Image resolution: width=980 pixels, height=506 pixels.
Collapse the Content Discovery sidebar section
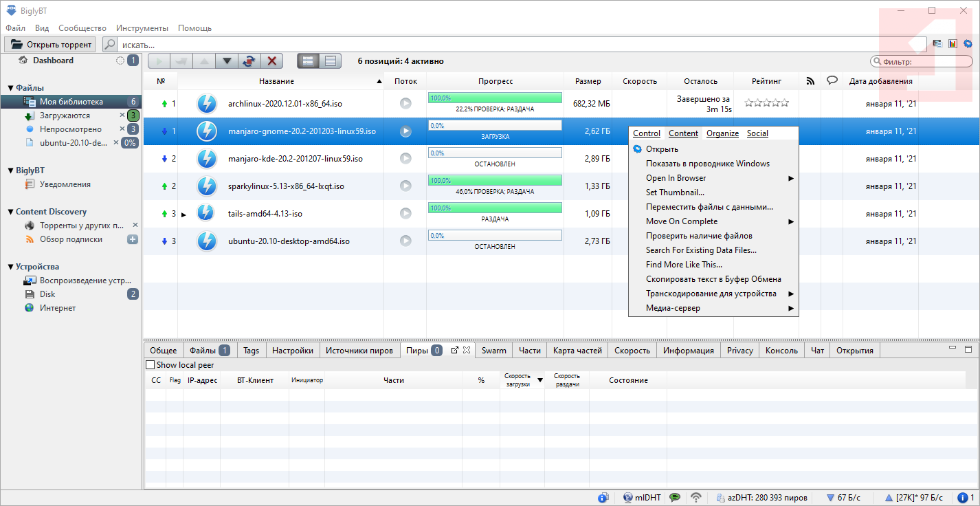(11, 212)
